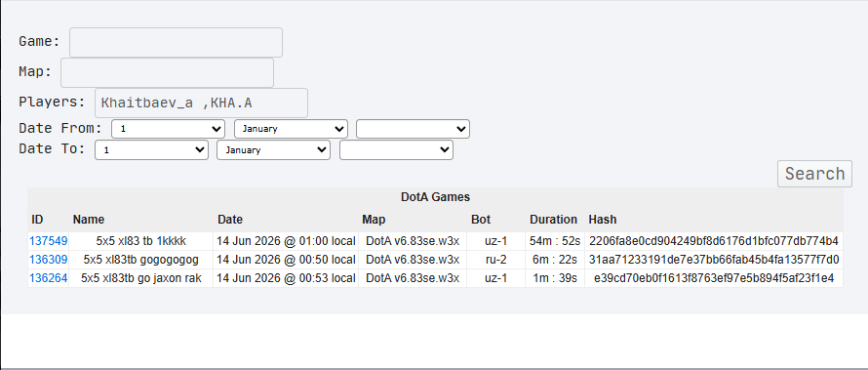This screenshot has height=370, width=868.
Task: Click the DotA Games table title
Action: pyautogui.click(x=435, y=196)
